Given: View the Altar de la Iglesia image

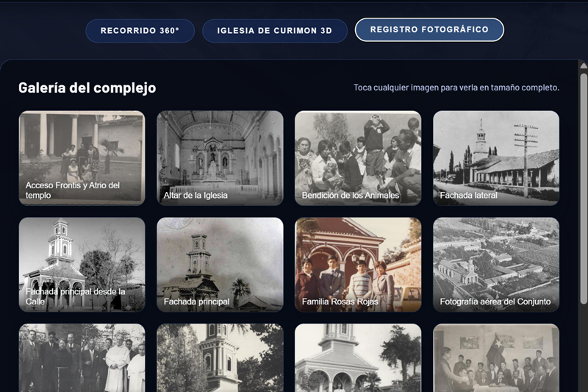Looking at the screenshot, I should pyautogui.click(x=220, y=157).
